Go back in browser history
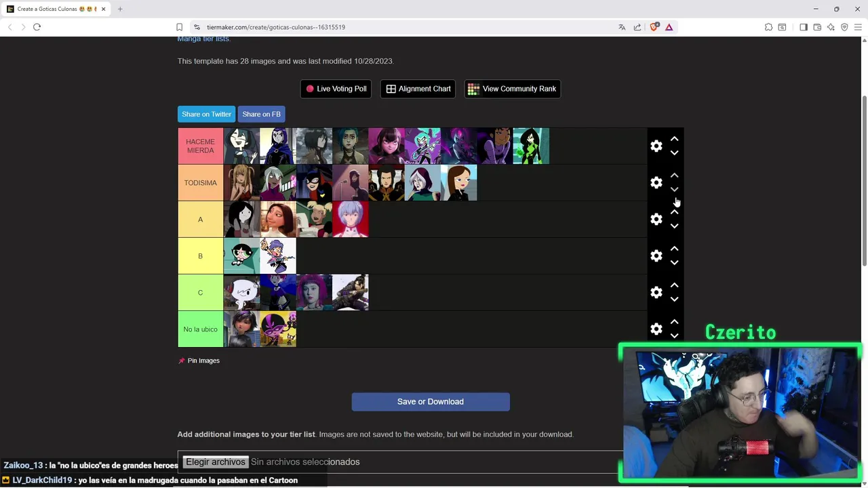 (x=9, y=27)
